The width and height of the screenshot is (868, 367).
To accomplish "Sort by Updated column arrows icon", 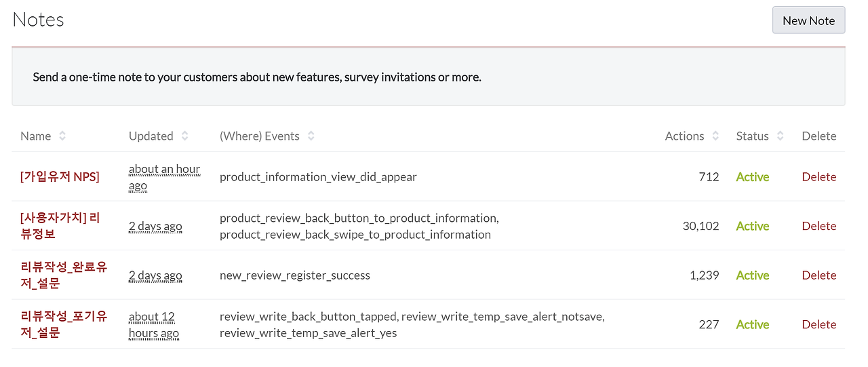I will [x=185, y=136].
